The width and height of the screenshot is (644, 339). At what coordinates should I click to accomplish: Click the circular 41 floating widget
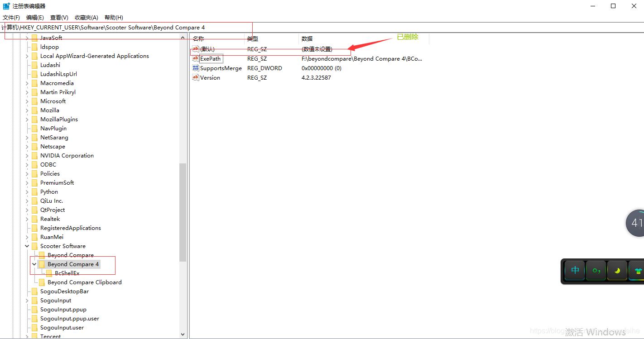click(x=635, y=223)
